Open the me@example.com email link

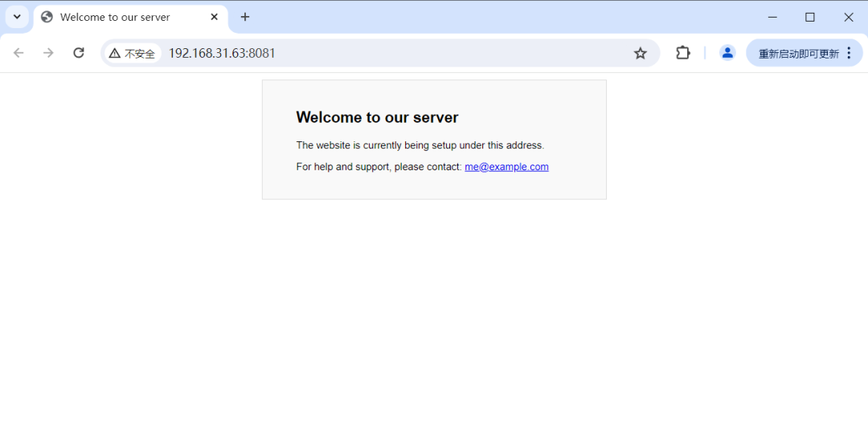click(x=506, y=166)
